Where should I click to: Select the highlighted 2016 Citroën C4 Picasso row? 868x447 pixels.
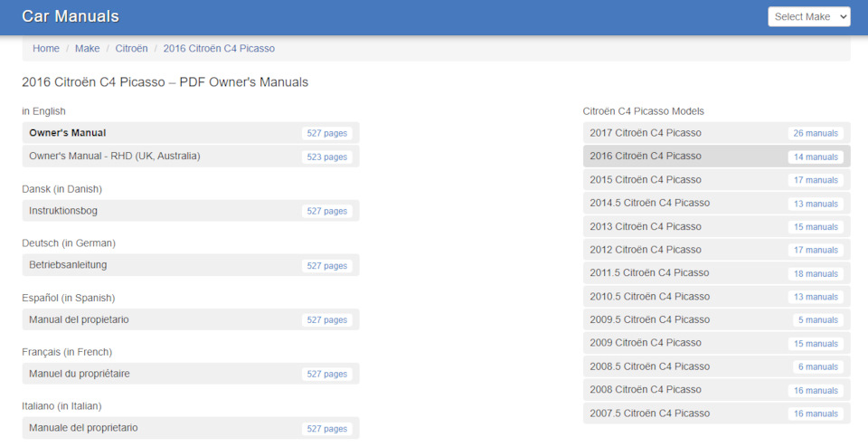click(717, 157)
